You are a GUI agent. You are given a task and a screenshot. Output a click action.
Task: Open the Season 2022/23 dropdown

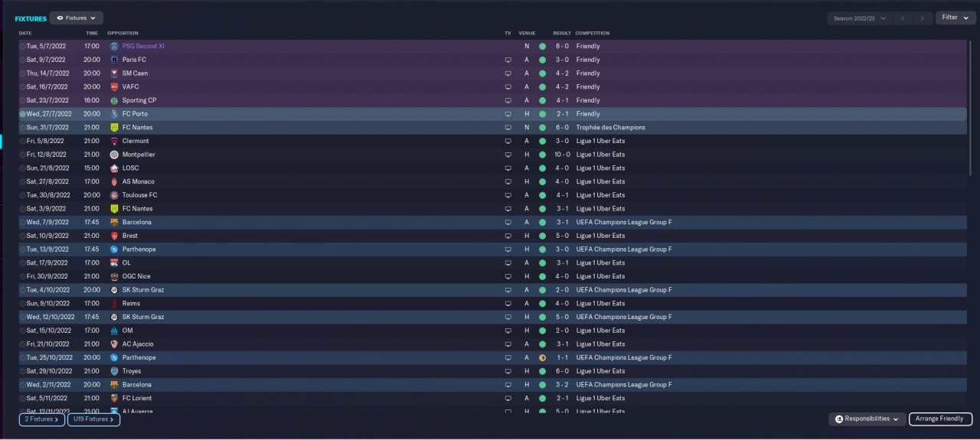point(860,18)
